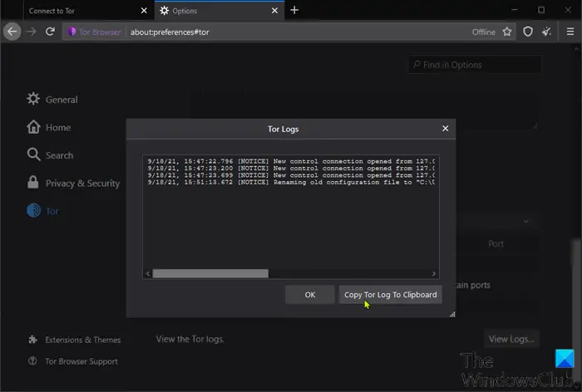The width and height of the screenshot is (582, 392).
Task: Click the Search magnifier icon in sidebar
Action: (33, 154)
